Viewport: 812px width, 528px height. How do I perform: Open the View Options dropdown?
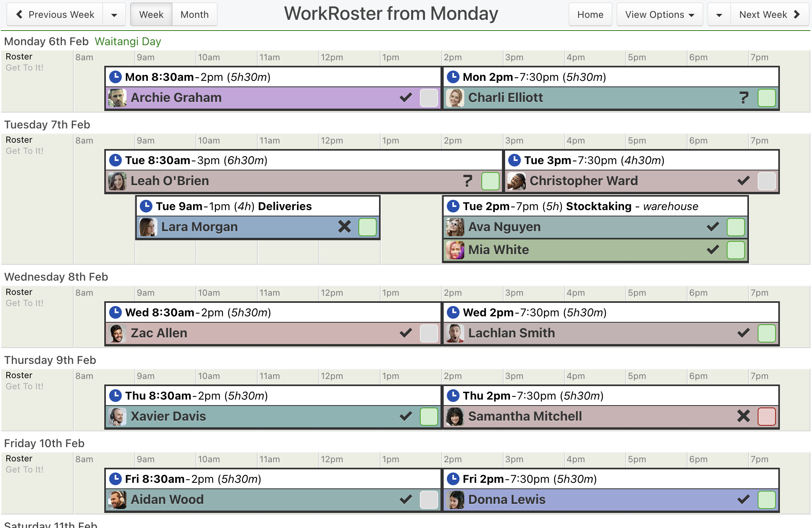(x=660, y=15)
